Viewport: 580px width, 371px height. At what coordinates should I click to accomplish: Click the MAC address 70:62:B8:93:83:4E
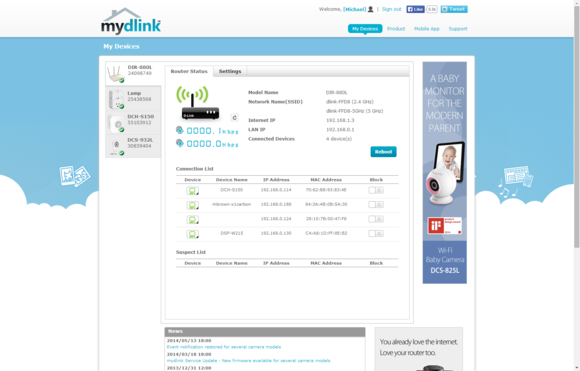coord(326,190)
